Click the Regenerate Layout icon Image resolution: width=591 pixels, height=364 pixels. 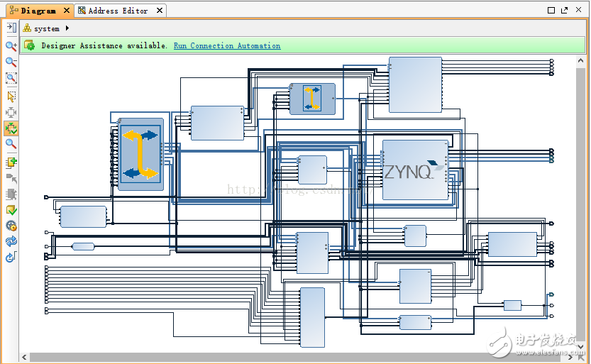(x=11, y=241)
